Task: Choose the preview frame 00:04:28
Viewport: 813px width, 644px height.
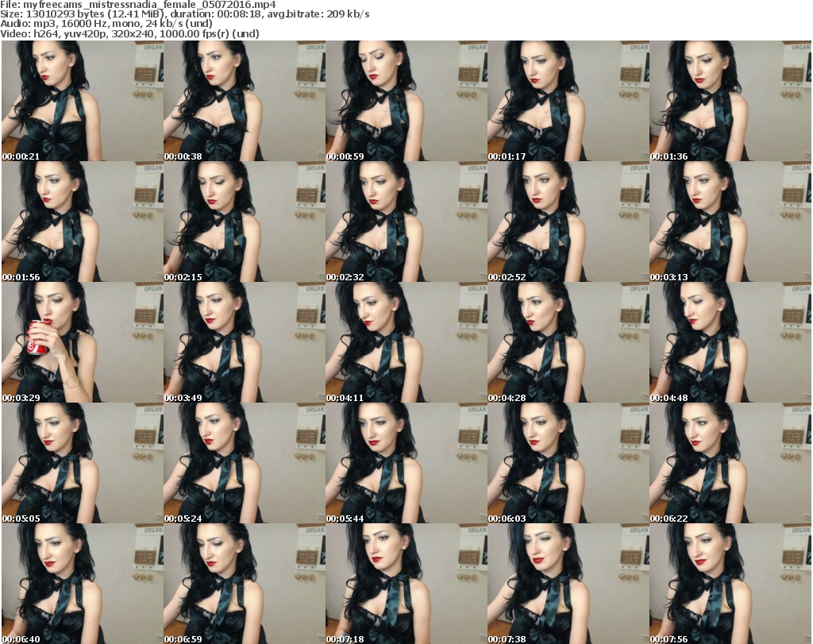Action: [568, 342]
